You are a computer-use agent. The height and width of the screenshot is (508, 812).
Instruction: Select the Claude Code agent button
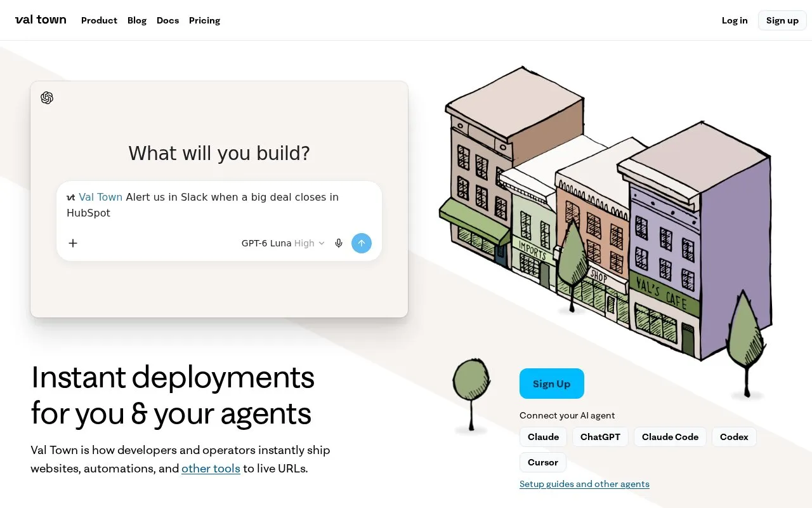(x=670, y=437)
